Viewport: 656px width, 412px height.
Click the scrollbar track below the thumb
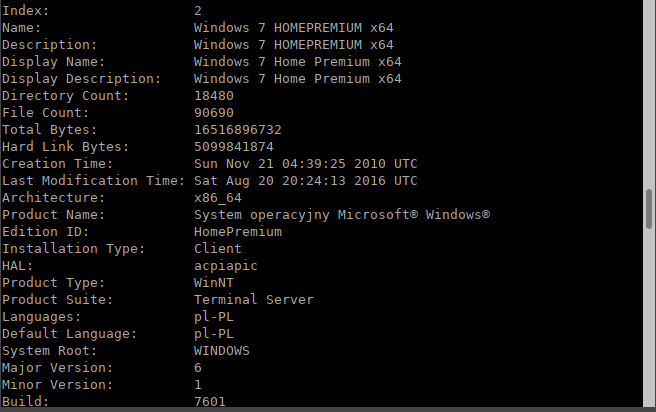pos(649,318)
